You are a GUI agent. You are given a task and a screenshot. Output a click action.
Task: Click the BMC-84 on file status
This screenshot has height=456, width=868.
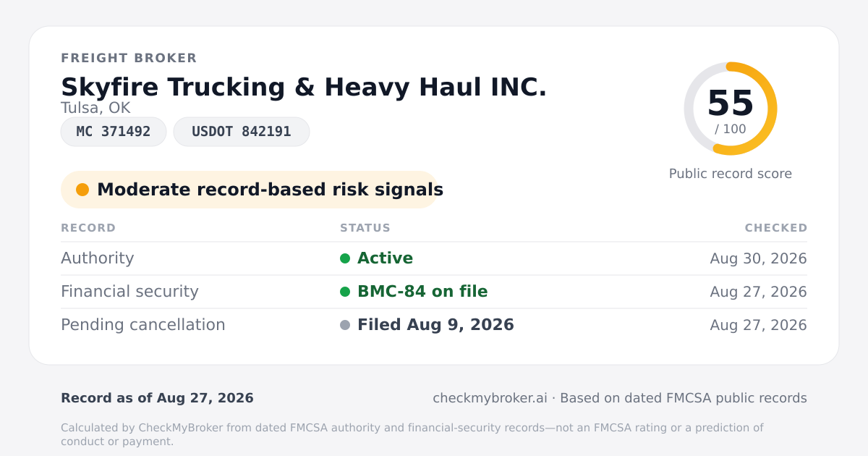point(422,292)
